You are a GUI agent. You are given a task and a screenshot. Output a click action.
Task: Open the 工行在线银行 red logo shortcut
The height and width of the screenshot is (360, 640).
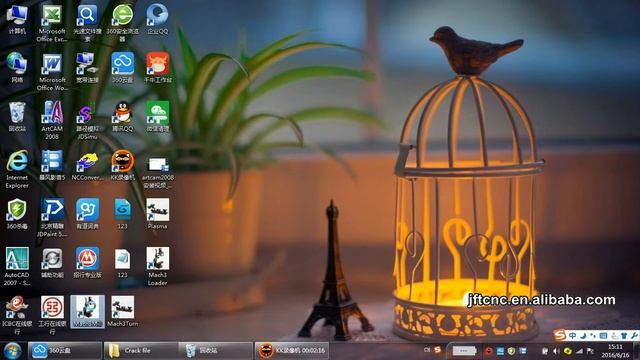point(52,315)
